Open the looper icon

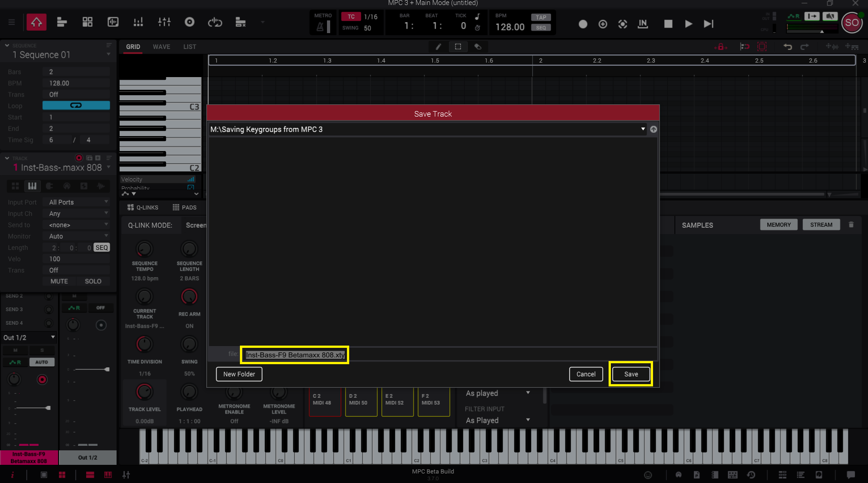tap(215, 22)
